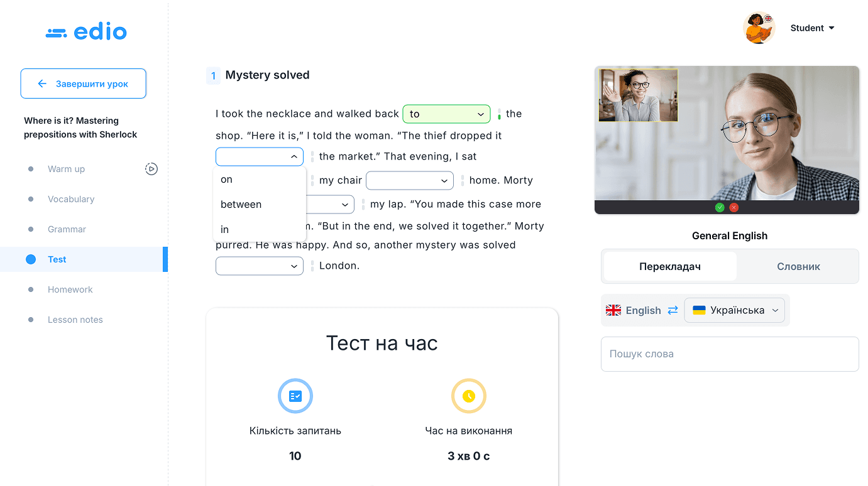Open the 'to' answer dropdown
The image size is (868, 486).
click(x=446, y=114)
